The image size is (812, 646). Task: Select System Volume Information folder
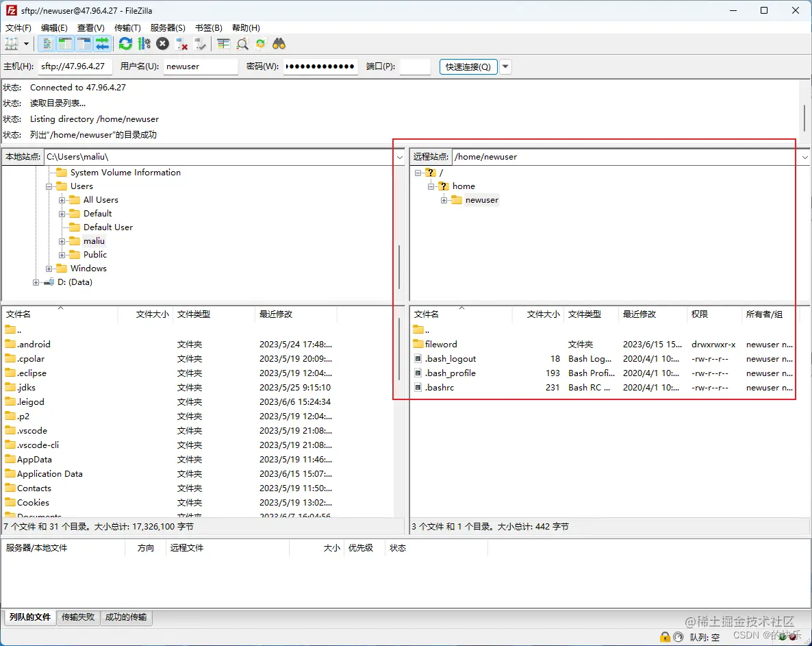click(x=125, y=173)
